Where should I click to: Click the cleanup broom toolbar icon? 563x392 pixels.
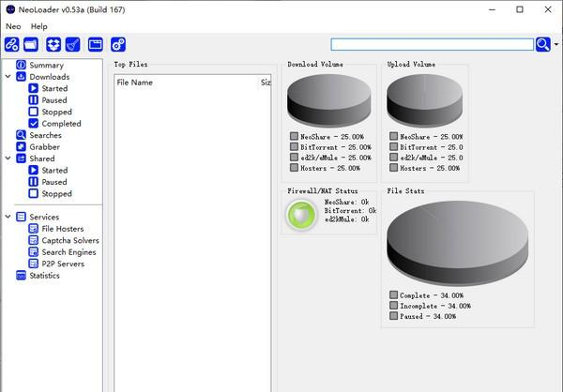pos(73,45)
